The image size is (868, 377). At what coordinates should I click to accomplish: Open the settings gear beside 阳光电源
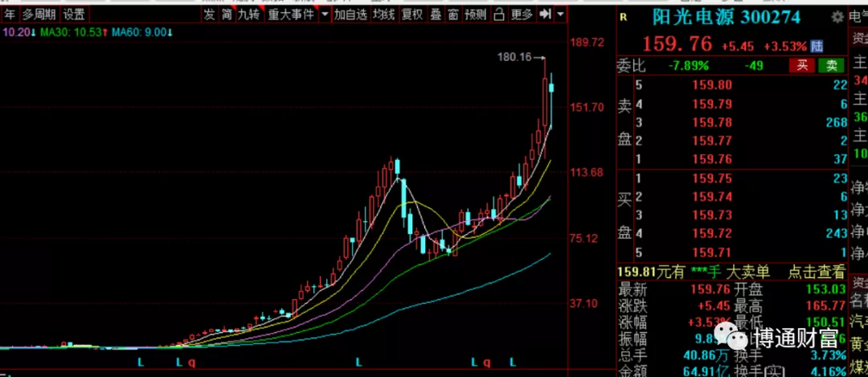point(837,17)
